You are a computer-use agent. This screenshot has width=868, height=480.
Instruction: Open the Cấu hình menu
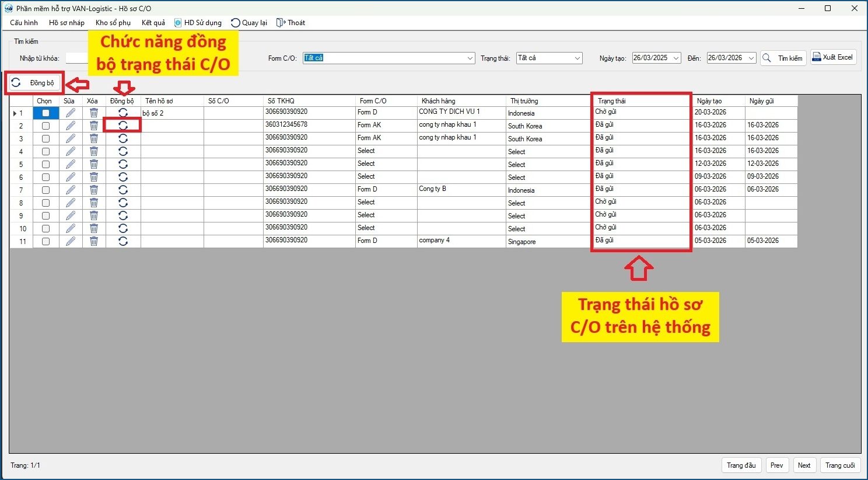tap(24, 23)
